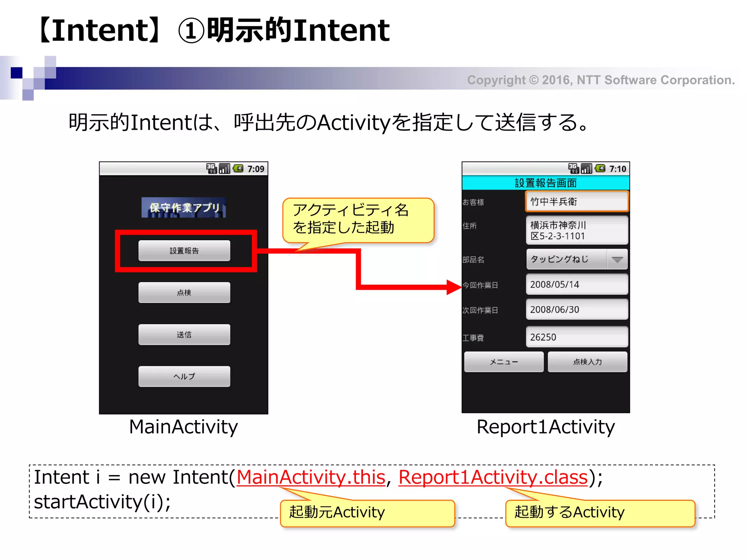Click the 保守作業アプリ banner image
747x560 pixels.
click(x=184, y=207)
